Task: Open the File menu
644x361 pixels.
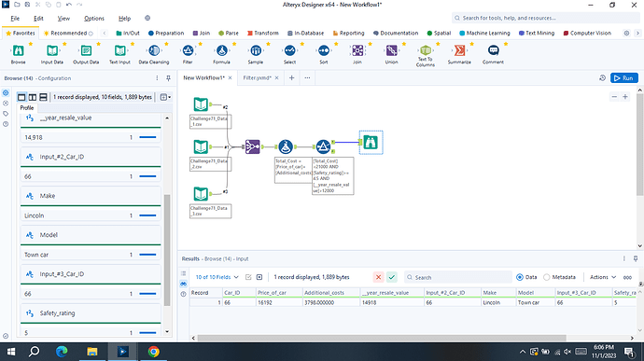Action: click(15, 18)
